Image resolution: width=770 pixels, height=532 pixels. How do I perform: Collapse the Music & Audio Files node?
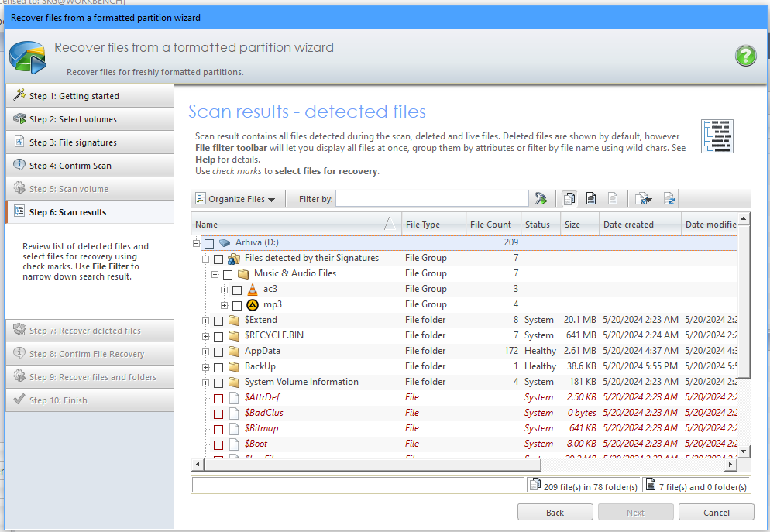(x=215, y=274)
